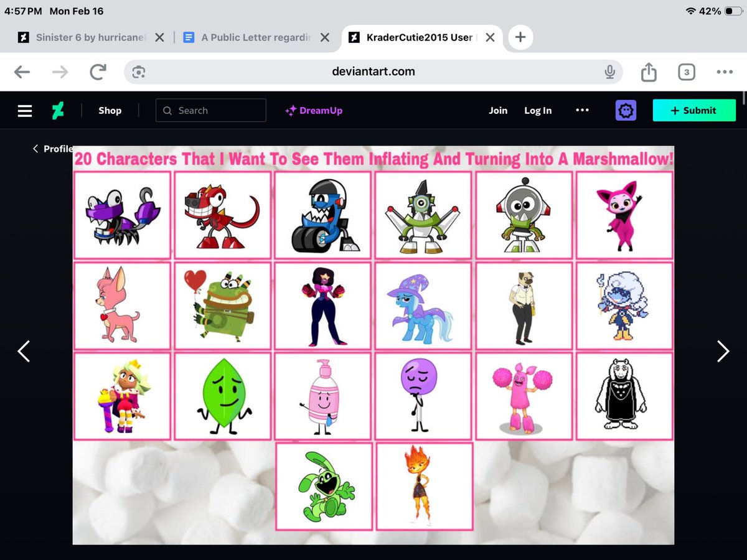747x560 pixels.
Task: Click the Join link
Action: [x=498, y=111]
